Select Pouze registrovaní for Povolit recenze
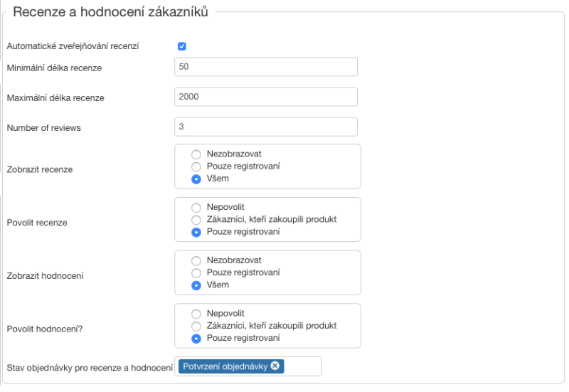 tap(196, 232)
